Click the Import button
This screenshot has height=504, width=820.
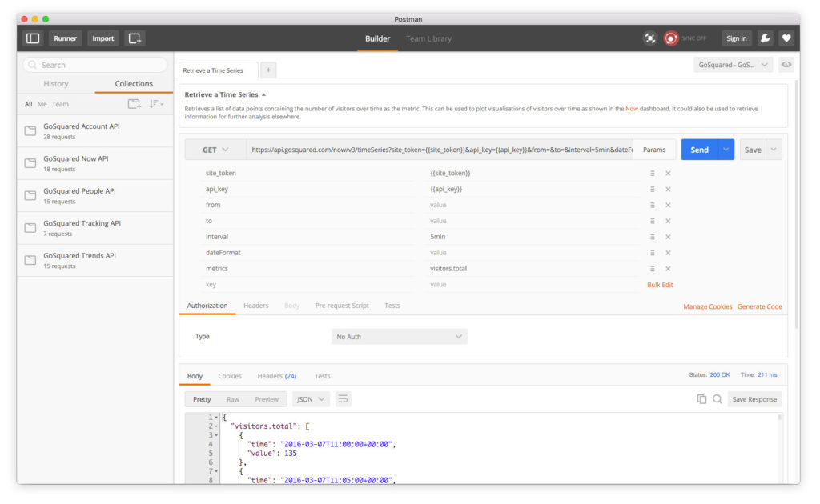(x=103, y=38)
